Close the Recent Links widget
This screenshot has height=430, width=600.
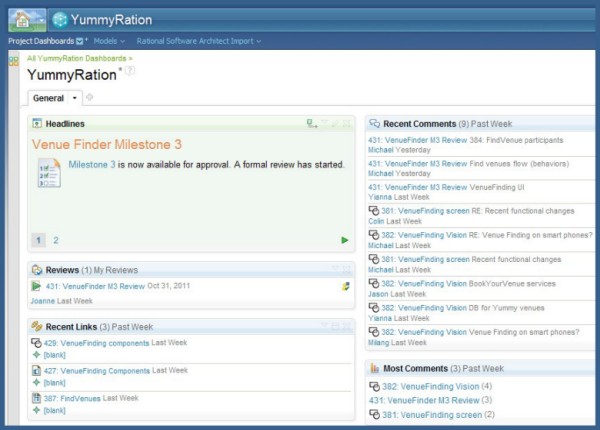pyautogui.click(x=346, y=326)
